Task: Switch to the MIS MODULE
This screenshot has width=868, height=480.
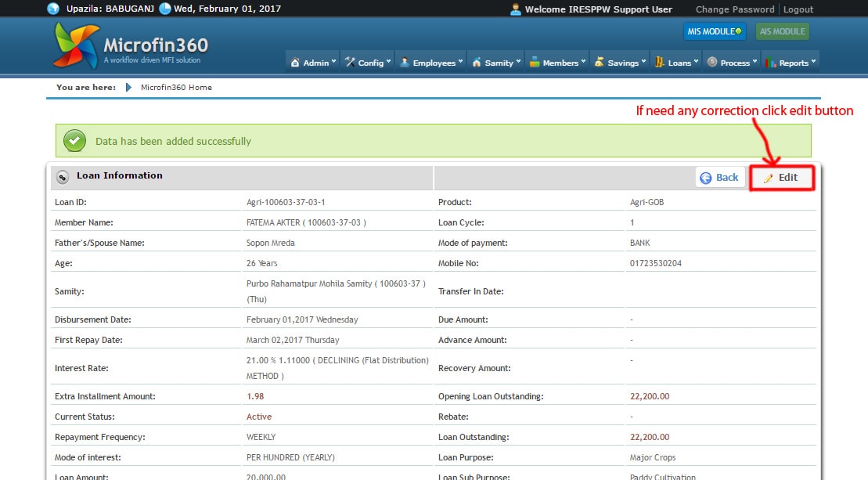Action: pyautogui.click(x=715, y=32)
